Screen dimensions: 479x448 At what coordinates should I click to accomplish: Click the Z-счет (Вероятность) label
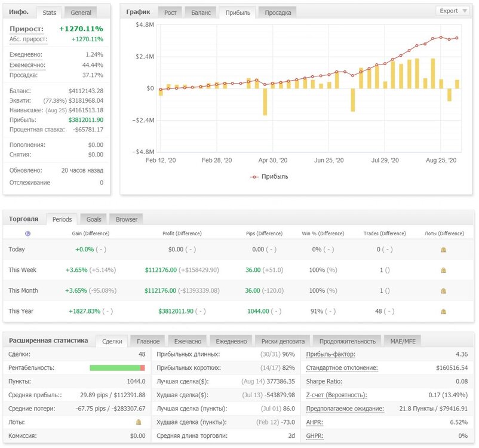coord(336,395)
